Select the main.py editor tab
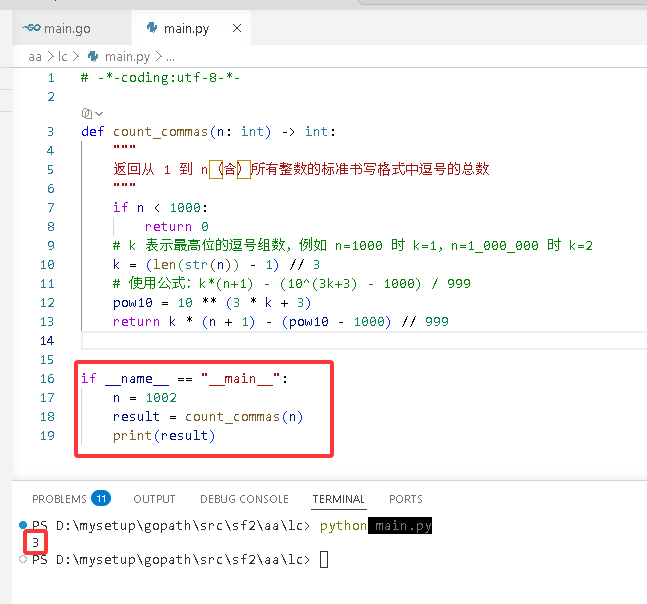This screenshot has width=647, height=604. coord(191,28)
